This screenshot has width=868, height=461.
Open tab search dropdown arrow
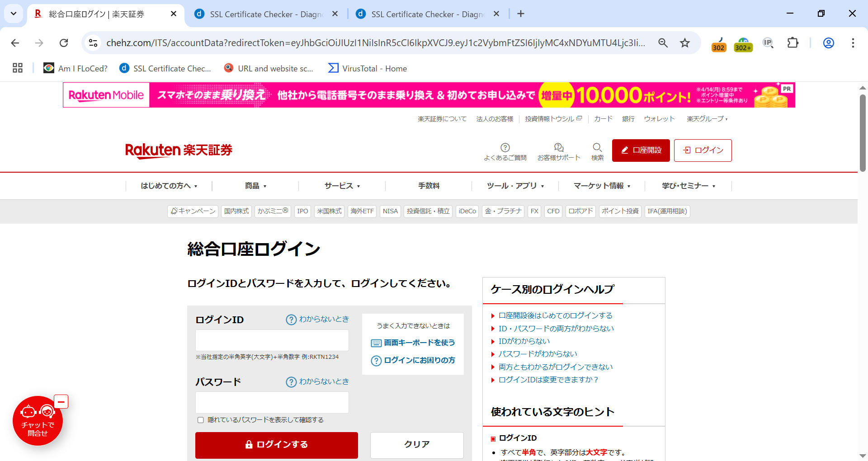[14, 14]
